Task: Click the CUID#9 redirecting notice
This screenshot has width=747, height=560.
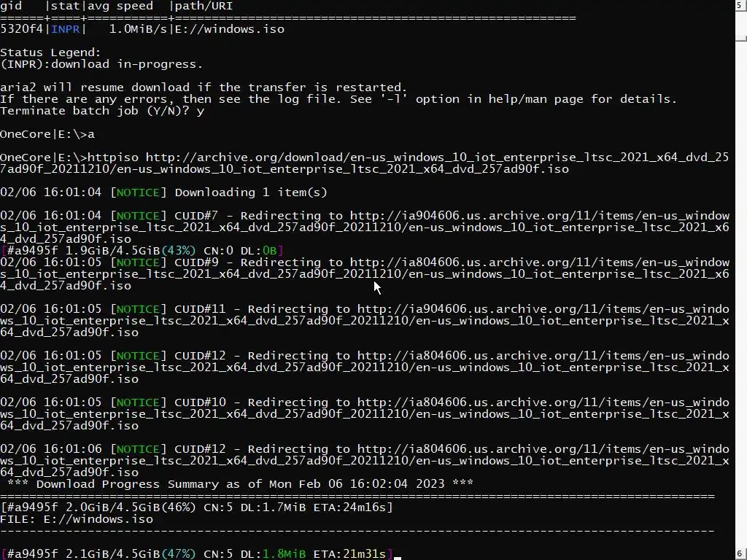Action: pyautogui.click(x=365, y=274)
